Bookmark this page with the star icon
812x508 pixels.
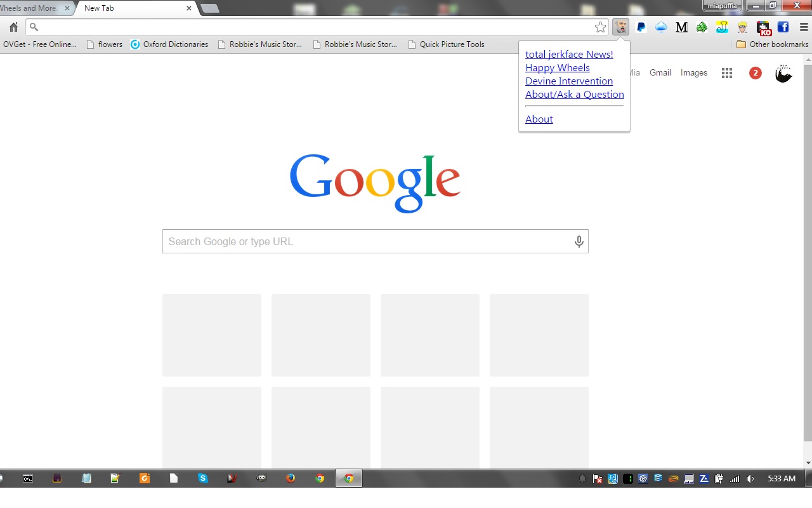point(600,27)
